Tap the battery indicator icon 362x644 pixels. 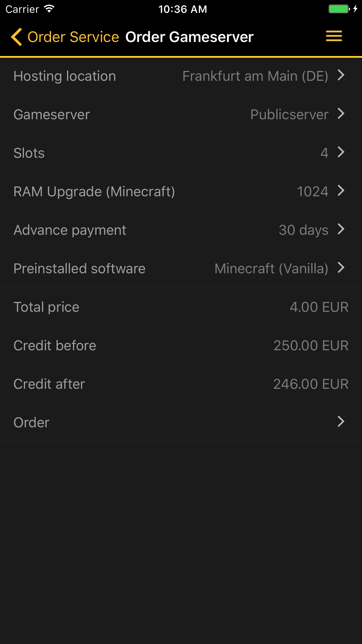coord(339,9)
